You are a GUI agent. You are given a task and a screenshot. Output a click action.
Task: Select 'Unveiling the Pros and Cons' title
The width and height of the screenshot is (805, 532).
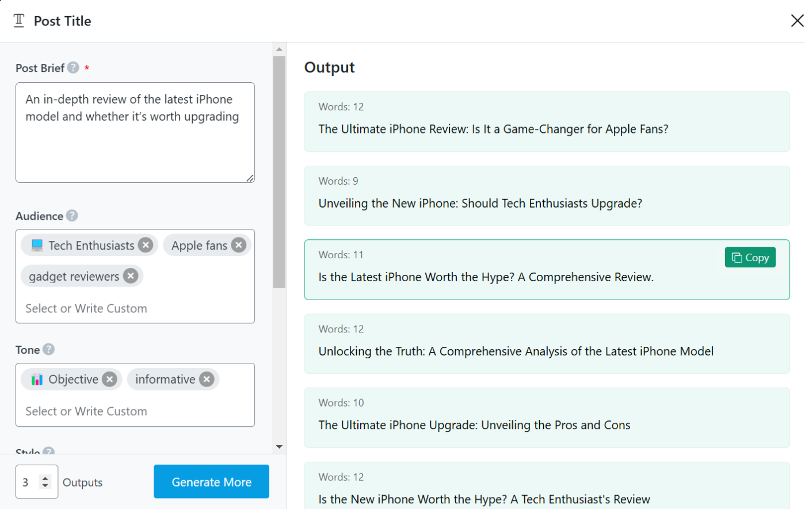(547, 418)
